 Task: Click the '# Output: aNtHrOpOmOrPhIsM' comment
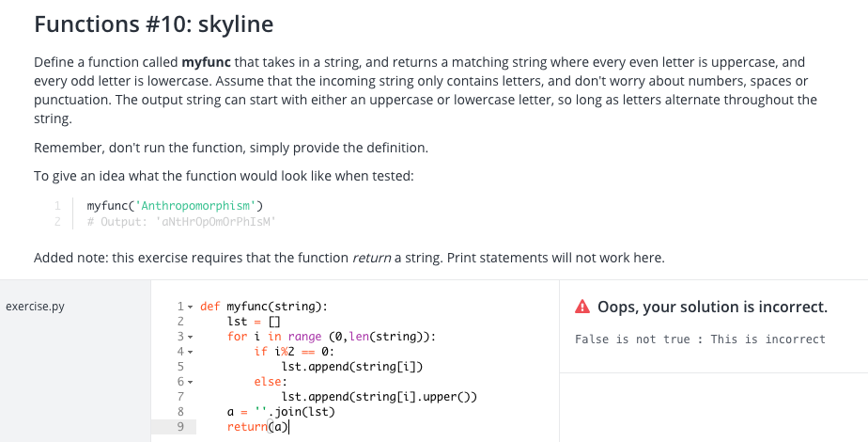181,222
